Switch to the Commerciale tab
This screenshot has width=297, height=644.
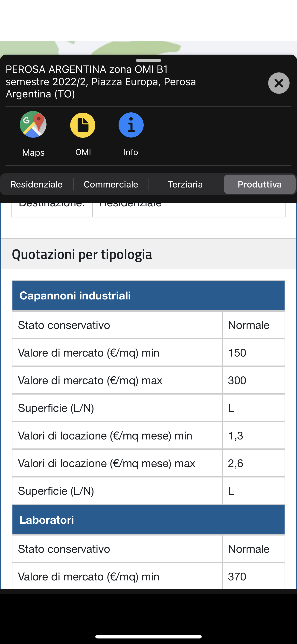[x=111, y=184]
